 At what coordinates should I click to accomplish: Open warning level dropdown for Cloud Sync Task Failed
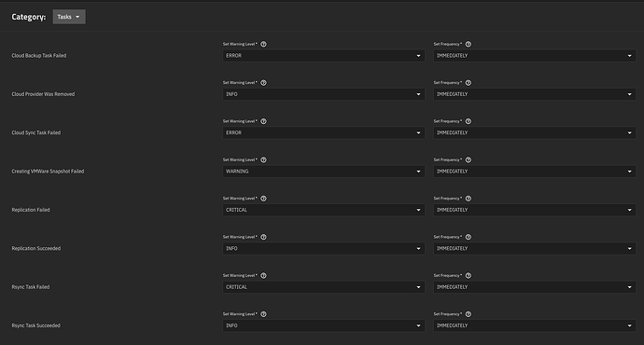pyautogui.click(x=324, y=133)
